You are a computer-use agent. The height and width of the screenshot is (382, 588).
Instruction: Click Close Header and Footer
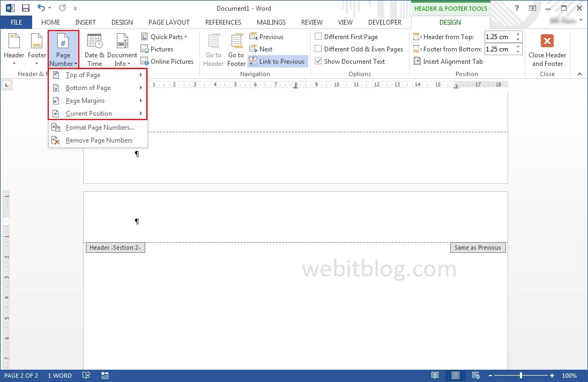pyautogui.click(x=547, y=49)
